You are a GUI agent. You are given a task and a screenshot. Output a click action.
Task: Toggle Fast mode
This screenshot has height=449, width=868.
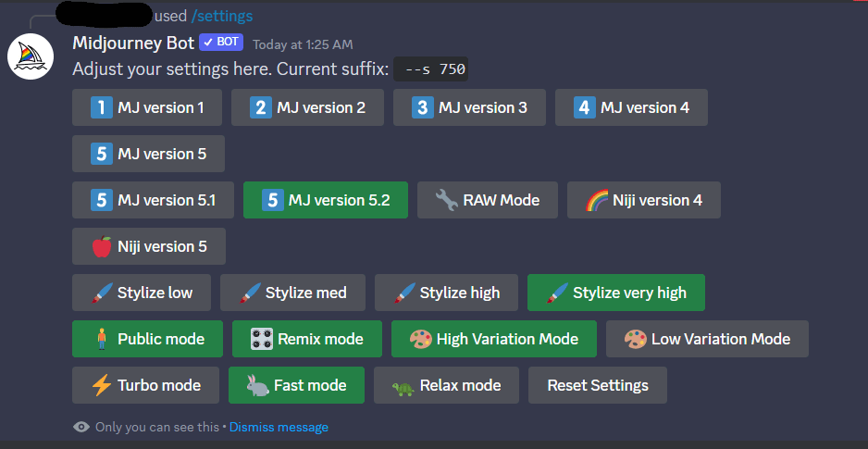point(296,385)
